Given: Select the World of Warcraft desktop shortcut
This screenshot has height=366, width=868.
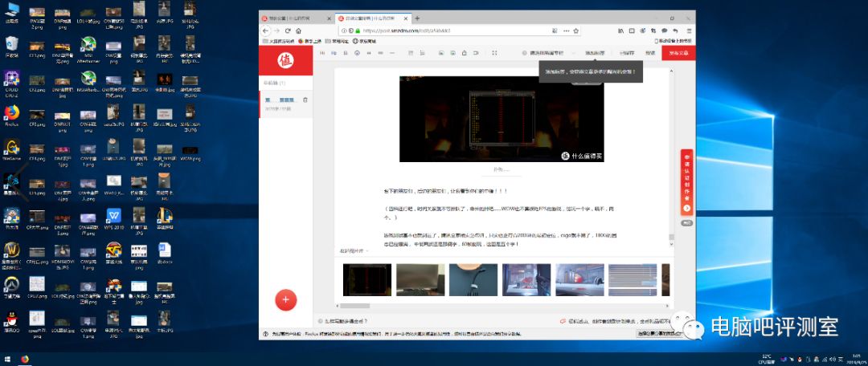Looking at the screenshot, I should point(11,255).
